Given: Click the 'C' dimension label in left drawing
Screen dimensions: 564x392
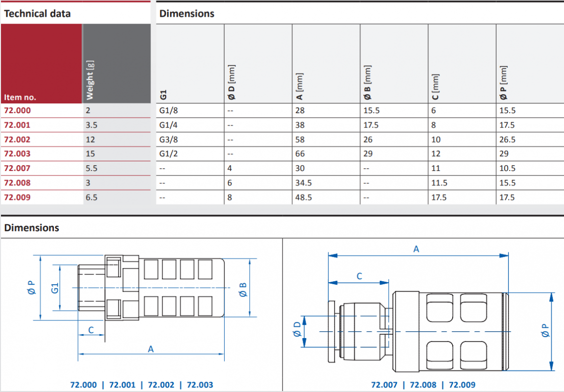Looking at the screenshot, I should [91, 330].
